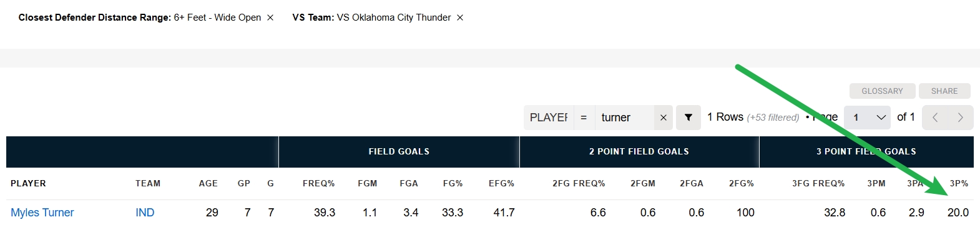Clear the turner search text
Viewport: 980px width, 232px height.
(x=663, y=118)
